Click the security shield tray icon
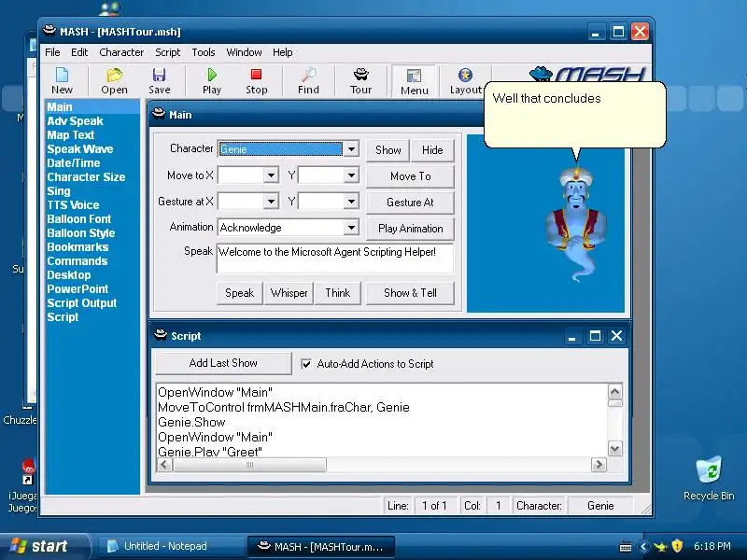 [x=677, y=546]
